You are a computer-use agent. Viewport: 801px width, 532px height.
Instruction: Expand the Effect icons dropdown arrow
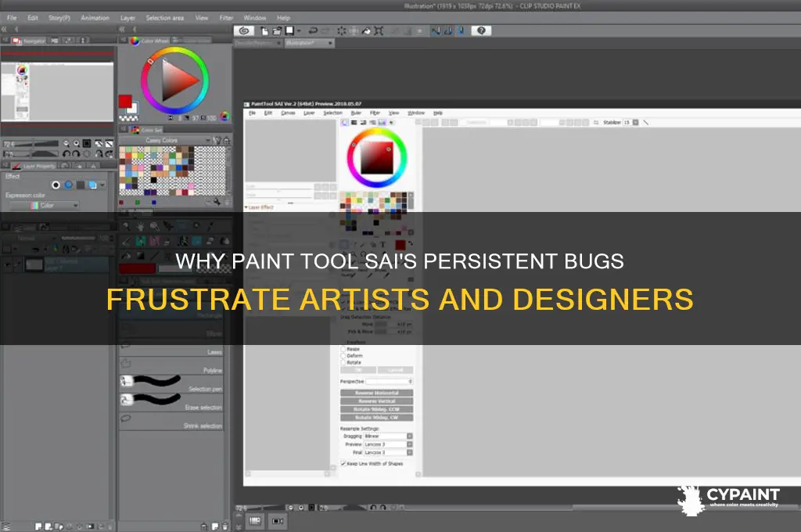(102, 185)
